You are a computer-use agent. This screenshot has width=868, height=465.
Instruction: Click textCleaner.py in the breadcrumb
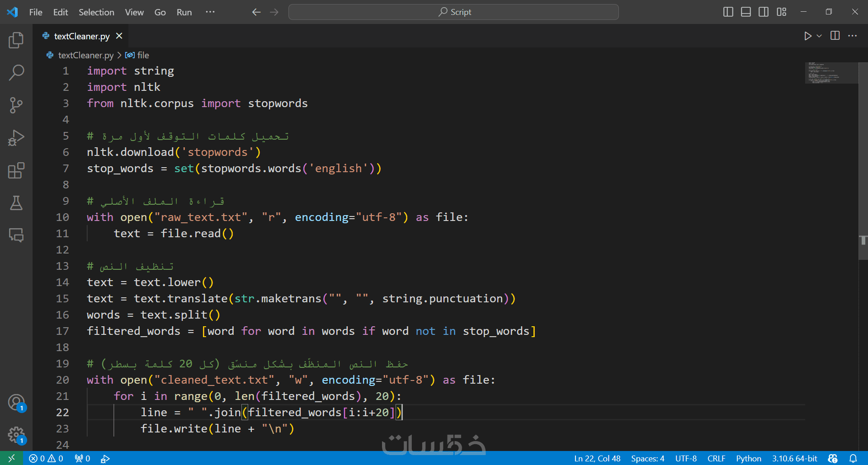pos(86,55)
